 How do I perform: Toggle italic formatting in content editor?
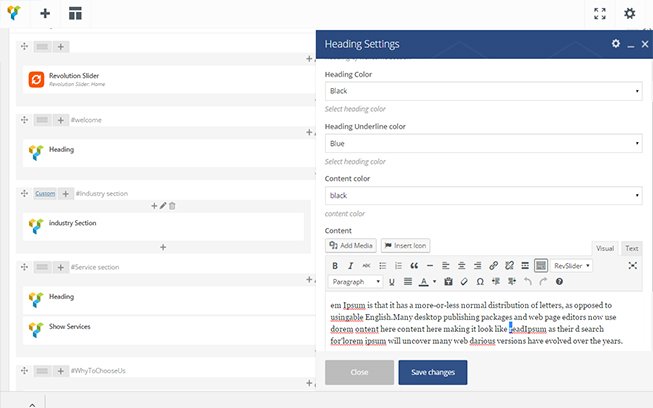pyautogui.click(x=351, y=266)
